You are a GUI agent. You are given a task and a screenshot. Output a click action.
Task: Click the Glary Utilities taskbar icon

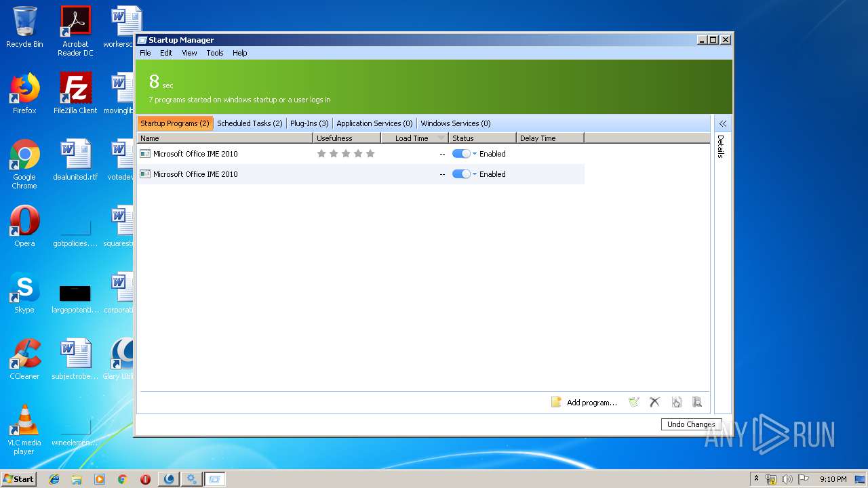(x=169, y=479)
